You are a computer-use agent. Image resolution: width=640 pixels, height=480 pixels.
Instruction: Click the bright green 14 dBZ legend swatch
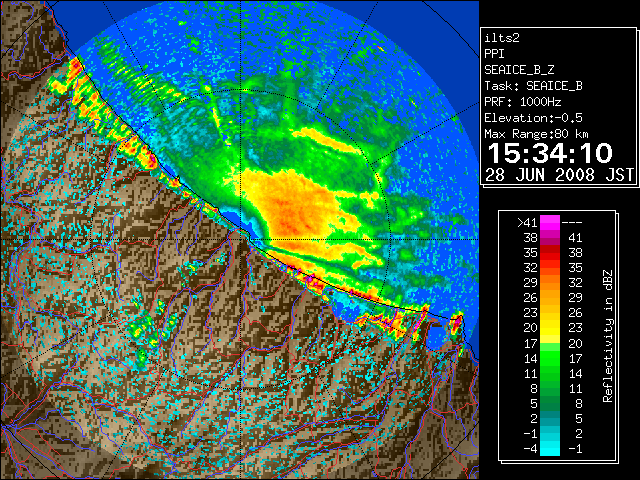(x=550, y=358)
